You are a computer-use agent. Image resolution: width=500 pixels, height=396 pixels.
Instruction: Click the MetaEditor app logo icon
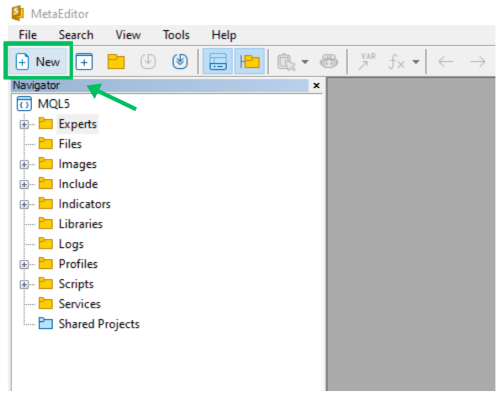click(17, 13)
